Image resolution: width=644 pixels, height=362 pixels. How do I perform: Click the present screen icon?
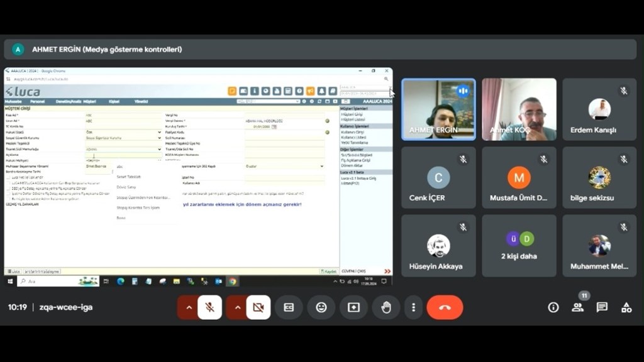click(353, 307)
